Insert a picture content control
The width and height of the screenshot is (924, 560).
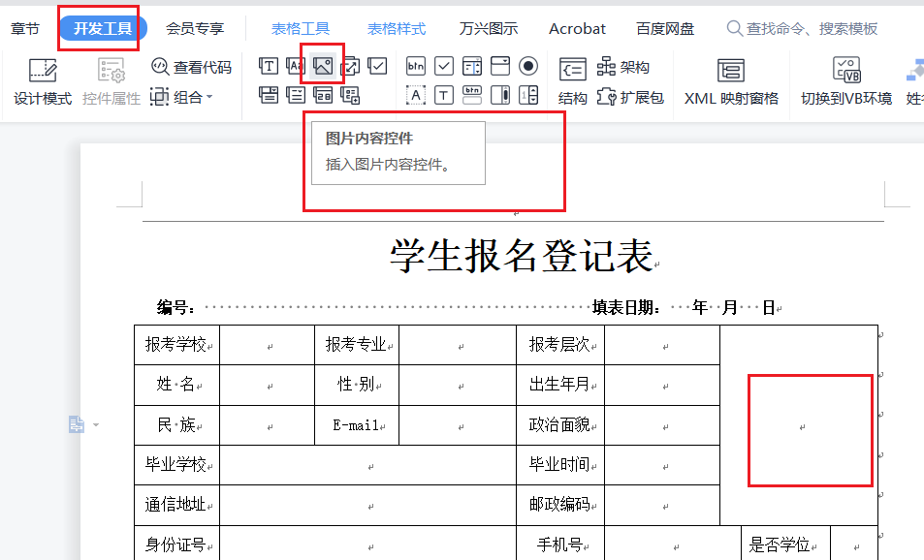pyautogui.click(x=323, y=67)
